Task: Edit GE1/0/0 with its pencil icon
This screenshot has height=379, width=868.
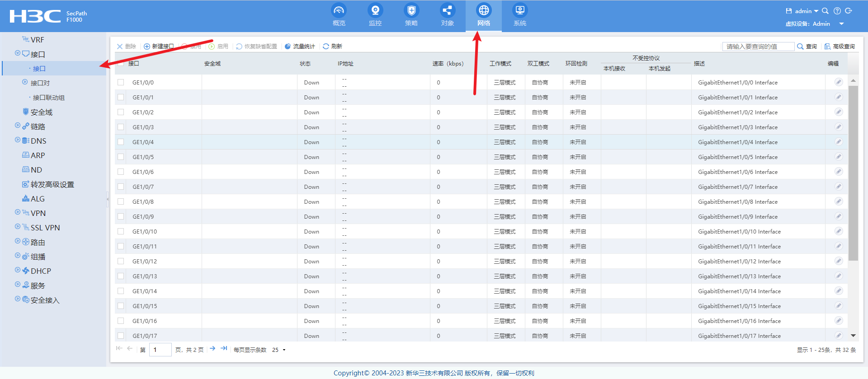Action: pyautogui.click(x=839, y=82)
